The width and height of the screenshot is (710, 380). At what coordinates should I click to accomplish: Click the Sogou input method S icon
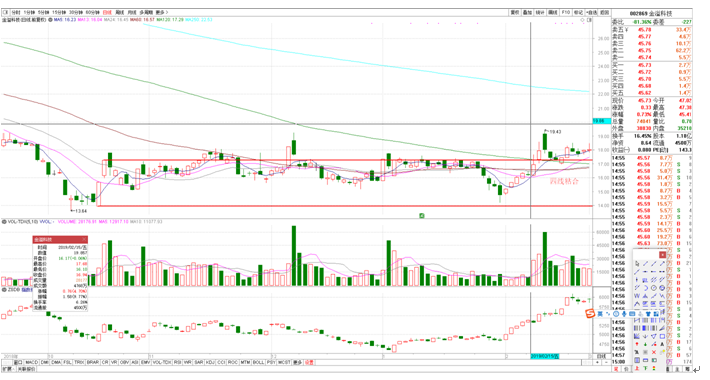click(590, 313)
